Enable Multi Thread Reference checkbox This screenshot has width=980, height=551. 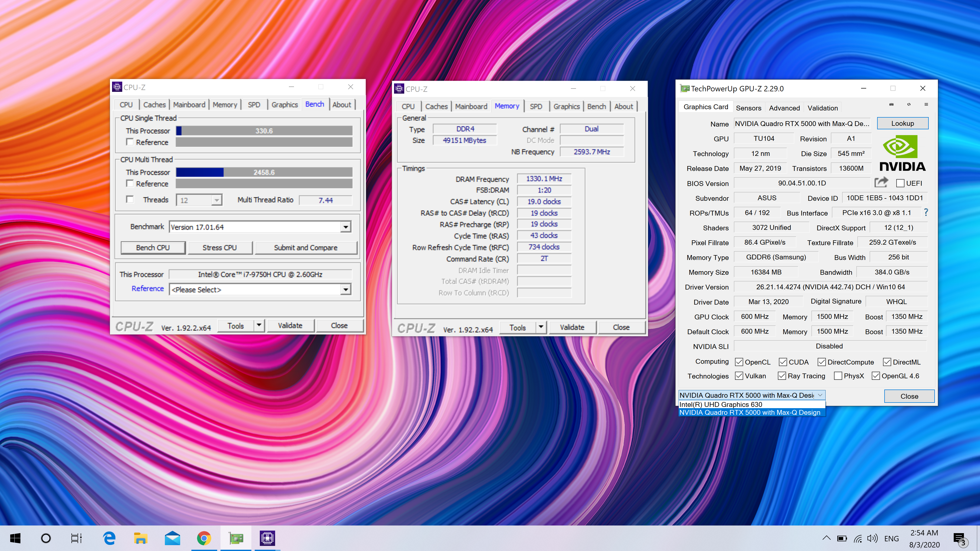point(130,183)
